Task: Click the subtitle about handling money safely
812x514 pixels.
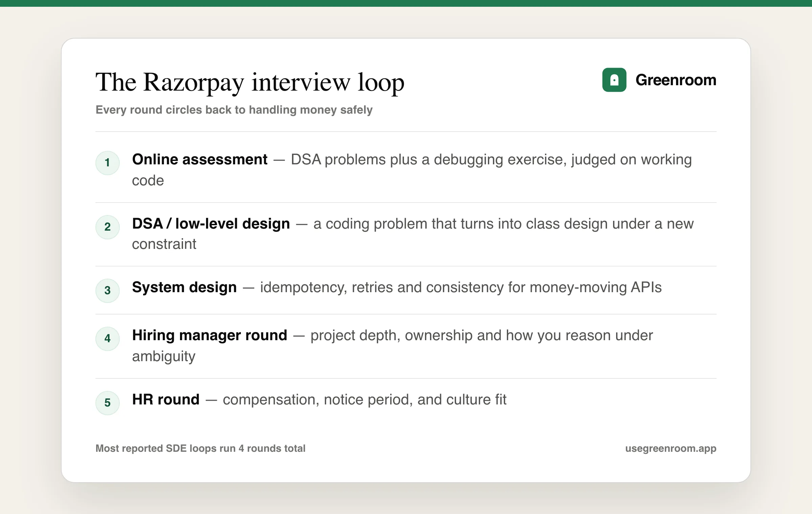Action: tap(234, 110)
